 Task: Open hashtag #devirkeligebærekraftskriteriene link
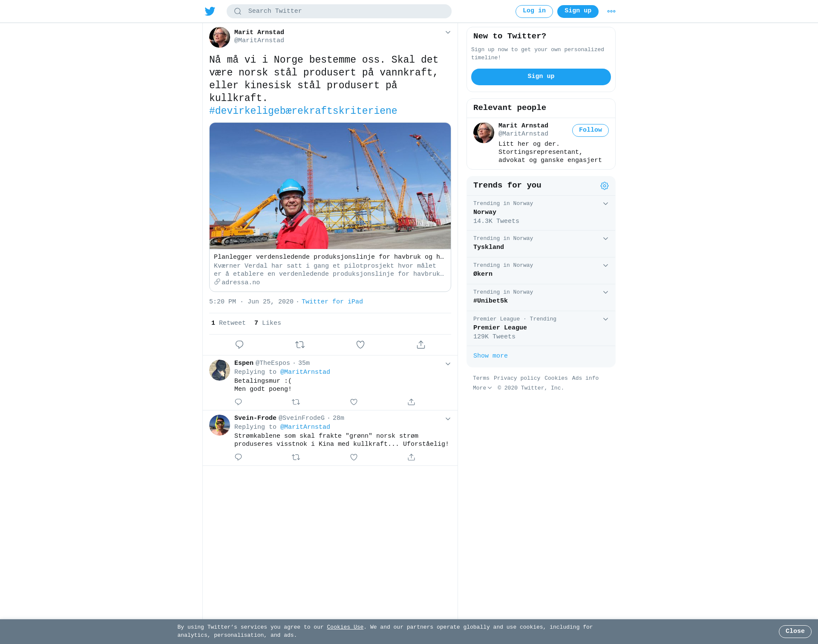pos(303,111)
